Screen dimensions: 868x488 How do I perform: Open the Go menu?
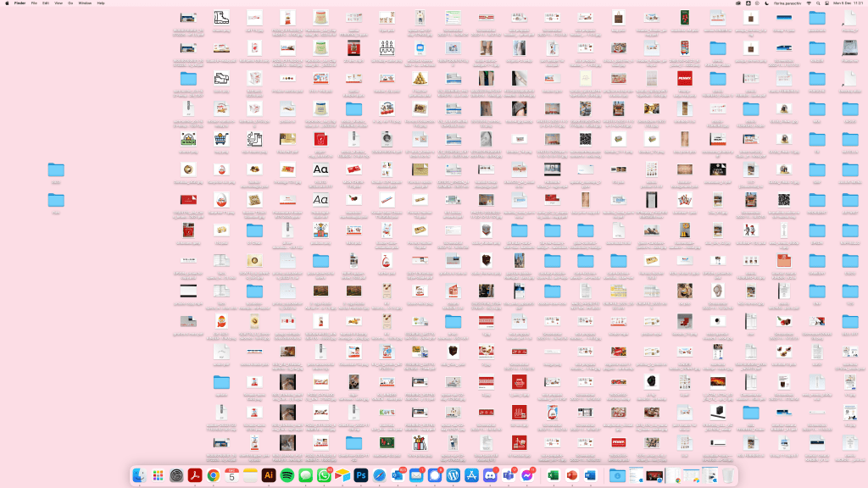[x=70, y=3]
